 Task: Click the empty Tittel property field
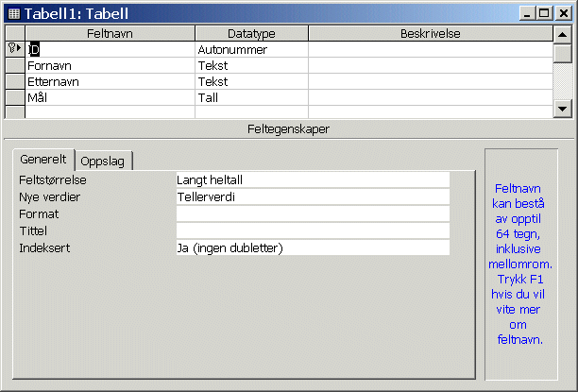313,230
